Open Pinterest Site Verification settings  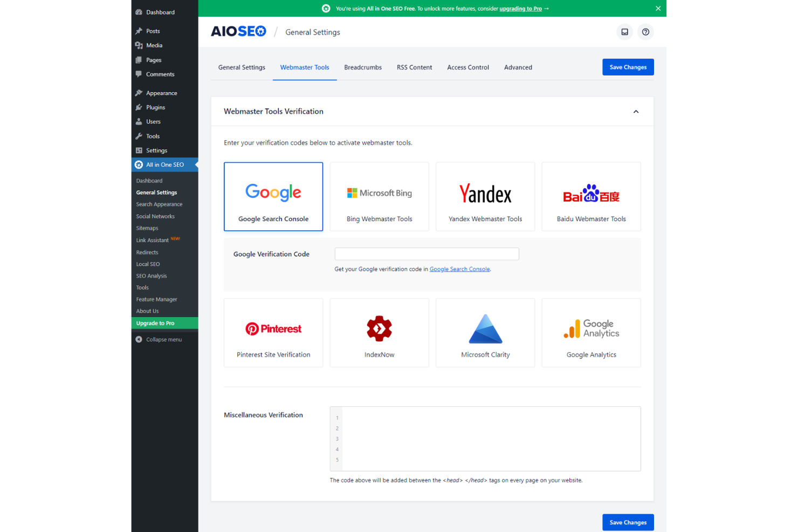tap(273, 332)
